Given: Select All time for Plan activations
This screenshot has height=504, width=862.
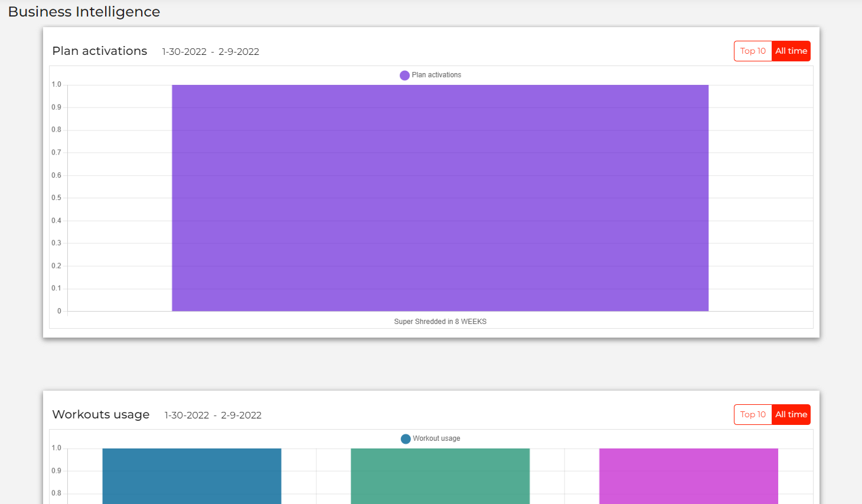Looking at the screenshot, I should pyautogui.click(x=791, y=51).
